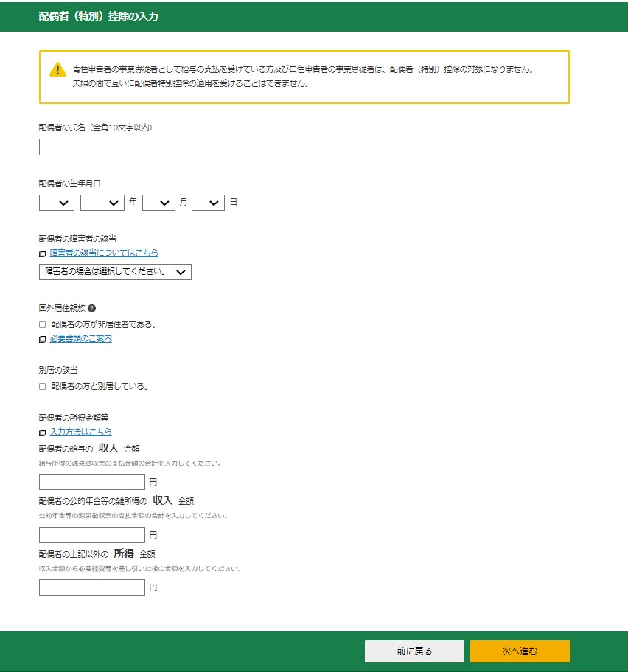Click the yellow warning triangle icon

(x=57, y=70)
